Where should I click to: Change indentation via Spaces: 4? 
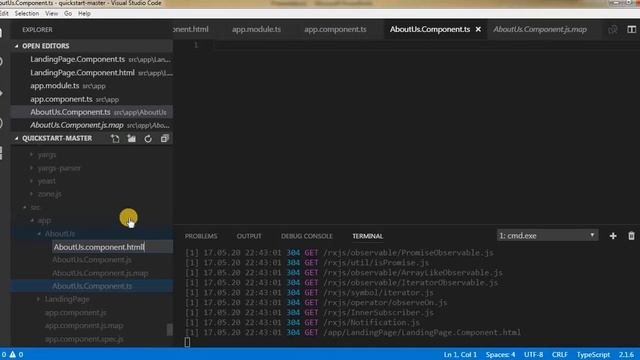(500, 354)
